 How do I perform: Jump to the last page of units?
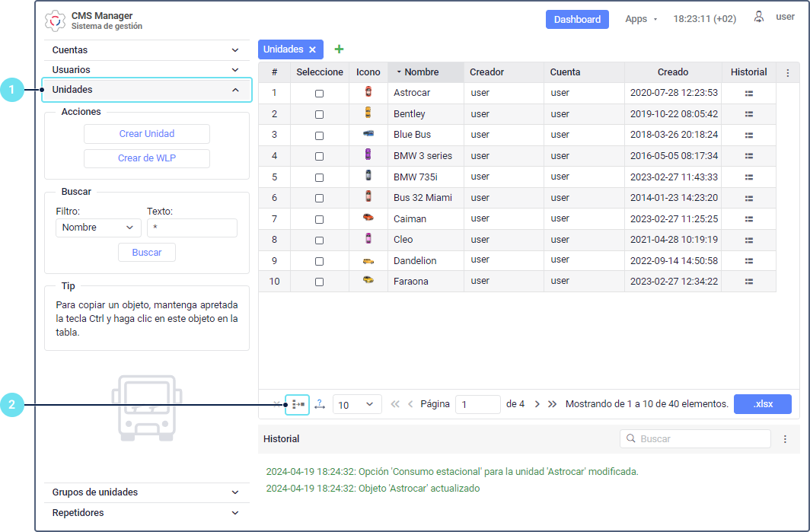552,404
